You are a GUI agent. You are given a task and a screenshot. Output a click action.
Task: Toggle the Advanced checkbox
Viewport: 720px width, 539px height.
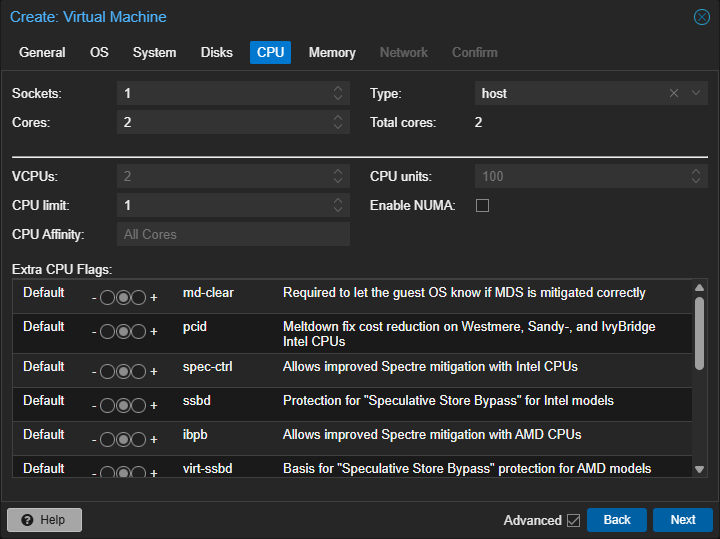click(574, 520)
